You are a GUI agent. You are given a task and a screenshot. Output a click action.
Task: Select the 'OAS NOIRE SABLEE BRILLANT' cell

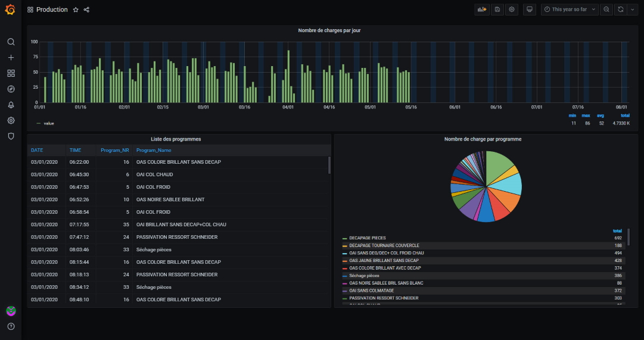(x=170, y=199)
